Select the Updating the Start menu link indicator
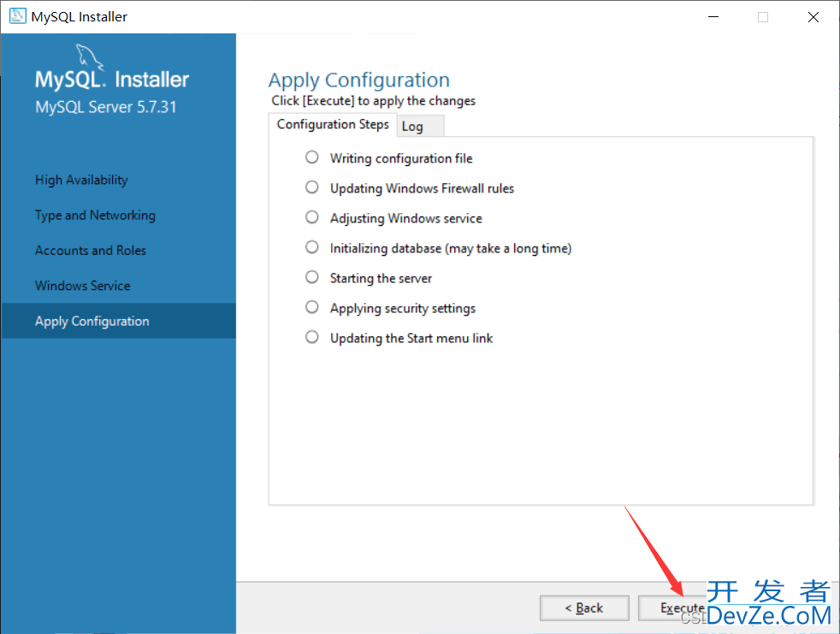 [x=311, y=337]
